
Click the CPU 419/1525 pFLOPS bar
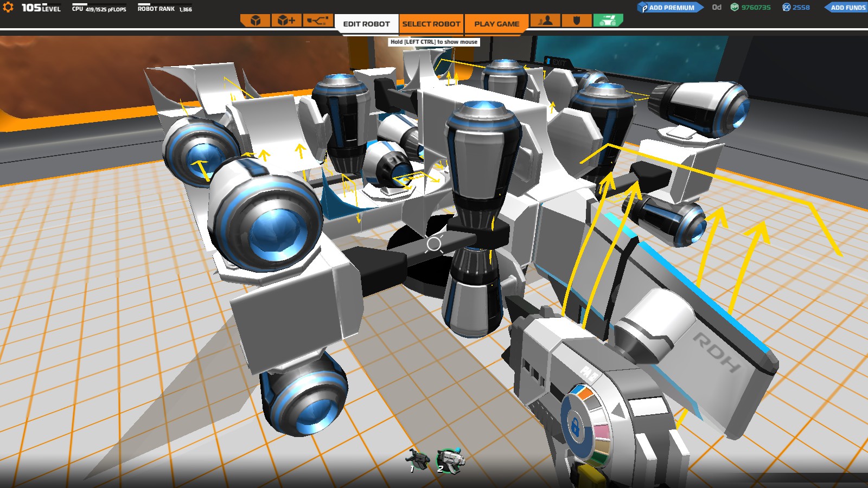99,8
